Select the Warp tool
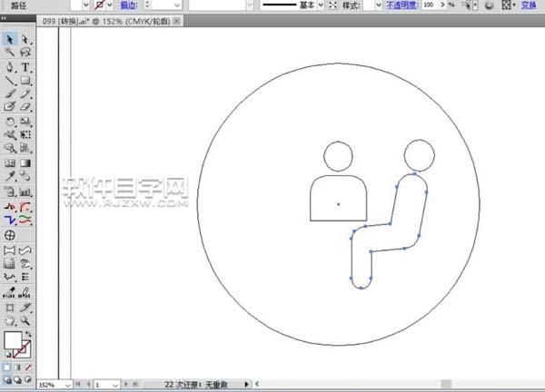This screenshot has height=392, width=545. point(10,134)
